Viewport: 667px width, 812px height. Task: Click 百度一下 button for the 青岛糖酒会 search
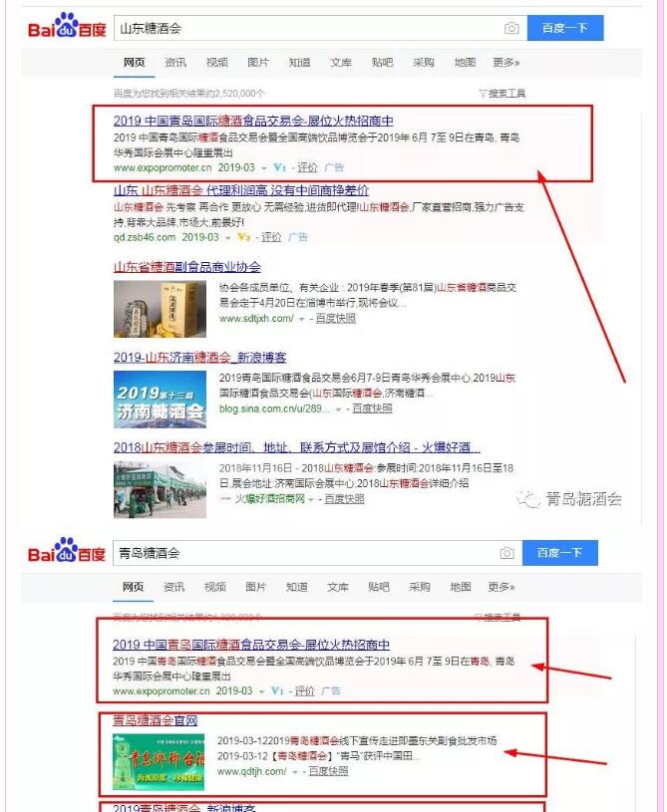point(560,553)
